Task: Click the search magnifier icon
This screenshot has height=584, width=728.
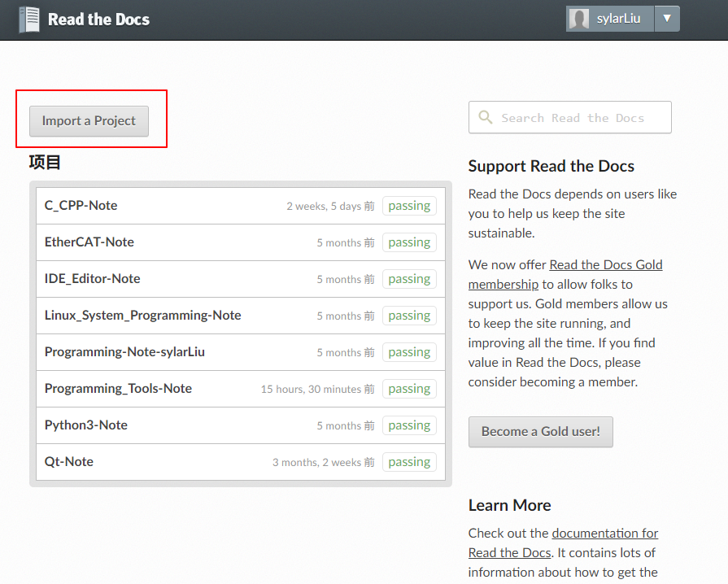Action: (485, 117)
